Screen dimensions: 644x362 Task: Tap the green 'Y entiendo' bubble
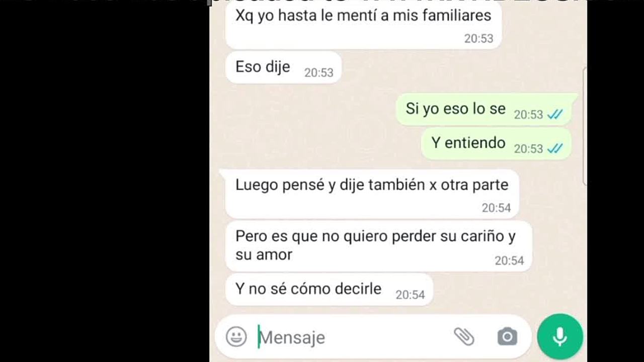click(x=496, y=143)
